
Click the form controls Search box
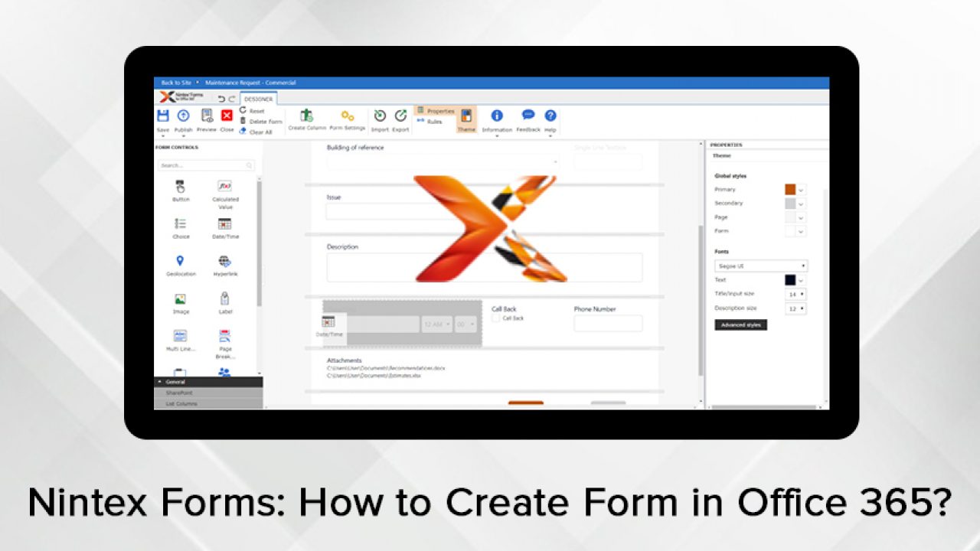206,165
